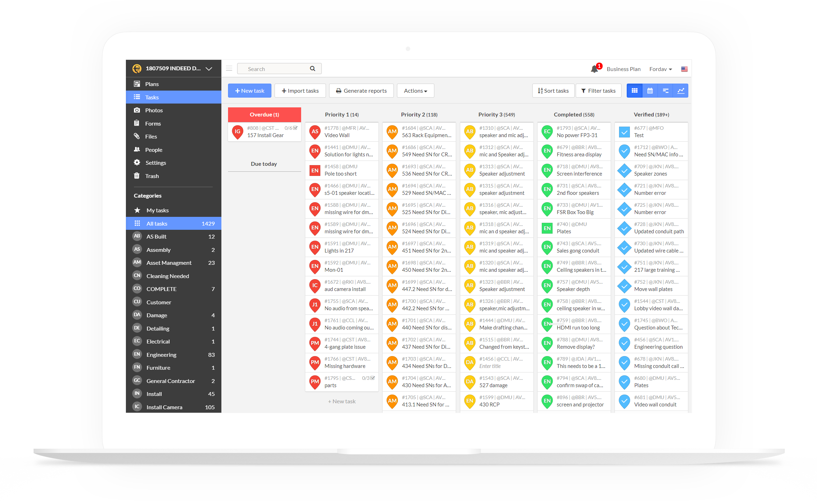Click the 0/6 checklist progress on task #808
817x504 pixels.
290,128
